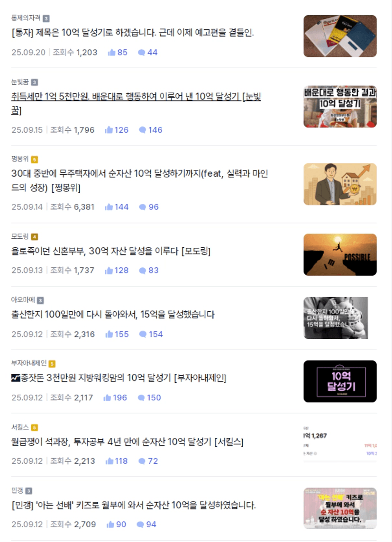Select author name 통제의자격

click(x=26, y=18)
